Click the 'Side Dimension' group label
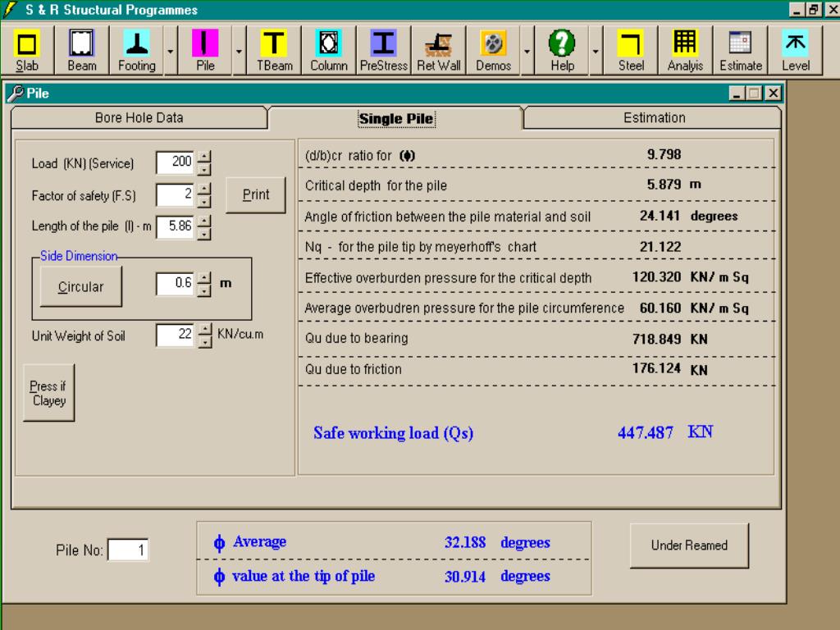840x630 pixels. pyautogui.click(x=79, y=256)
